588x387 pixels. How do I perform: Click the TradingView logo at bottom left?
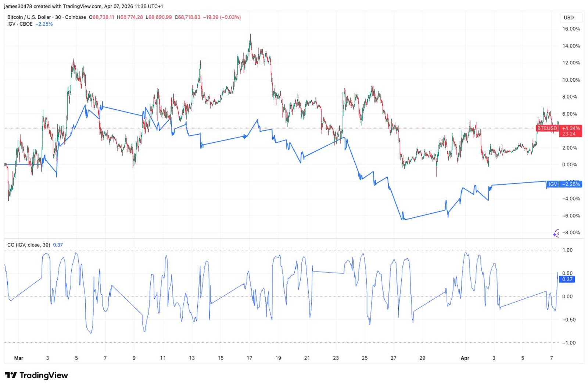click(x=36, y=375)
